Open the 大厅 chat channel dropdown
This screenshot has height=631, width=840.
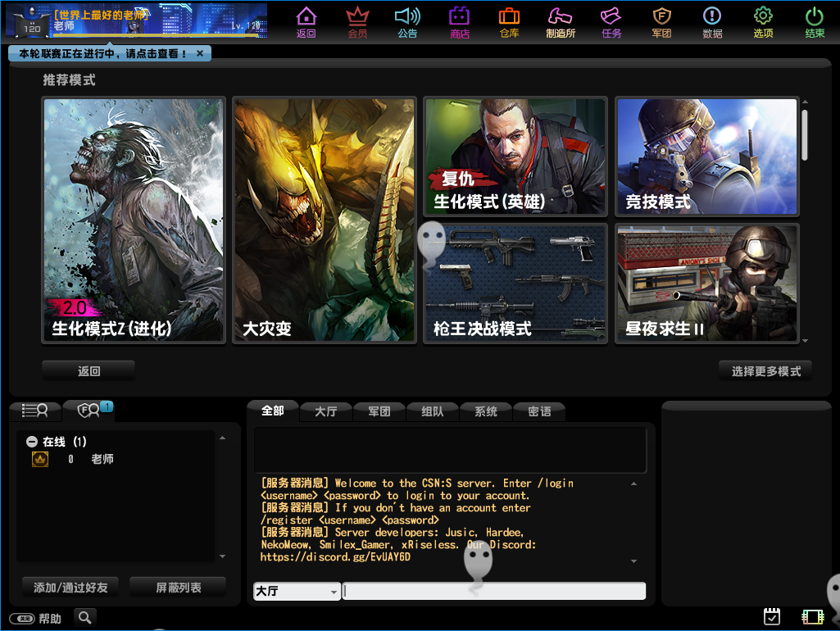pos(297,591)
